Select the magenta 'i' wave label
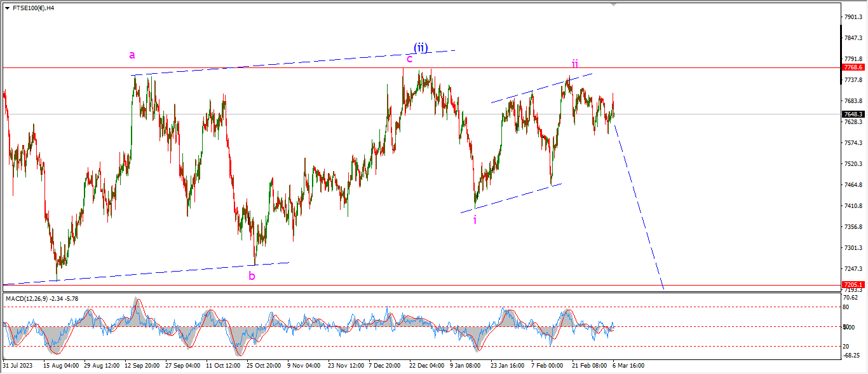Screen dimensions: 868x374 pyautogui.click(x=475, y=219)
